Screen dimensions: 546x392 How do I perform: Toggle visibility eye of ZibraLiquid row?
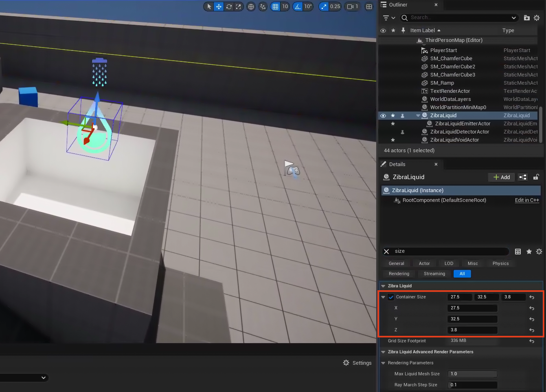coord(383,116)
